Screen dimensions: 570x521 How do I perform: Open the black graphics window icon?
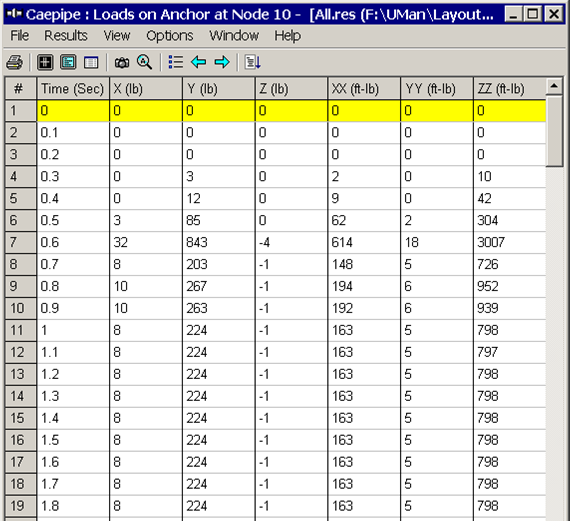[x=45, y=62]
